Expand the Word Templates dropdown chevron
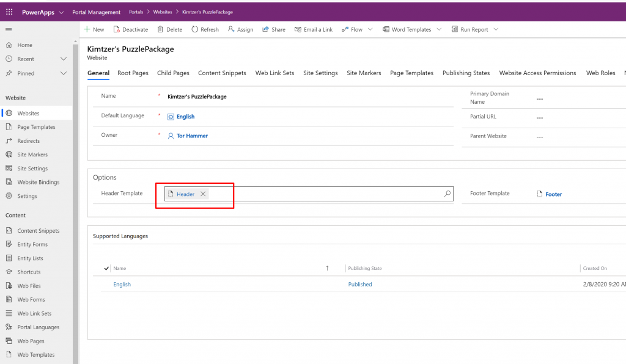626x364 pixels. pyautogui.click(x=439, y=29)
